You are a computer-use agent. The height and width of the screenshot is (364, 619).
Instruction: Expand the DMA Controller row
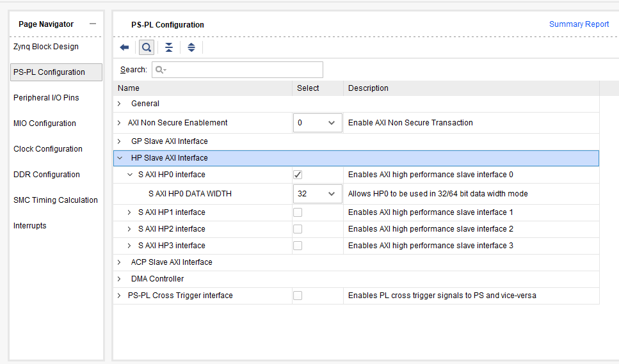[x=119, y=279]
